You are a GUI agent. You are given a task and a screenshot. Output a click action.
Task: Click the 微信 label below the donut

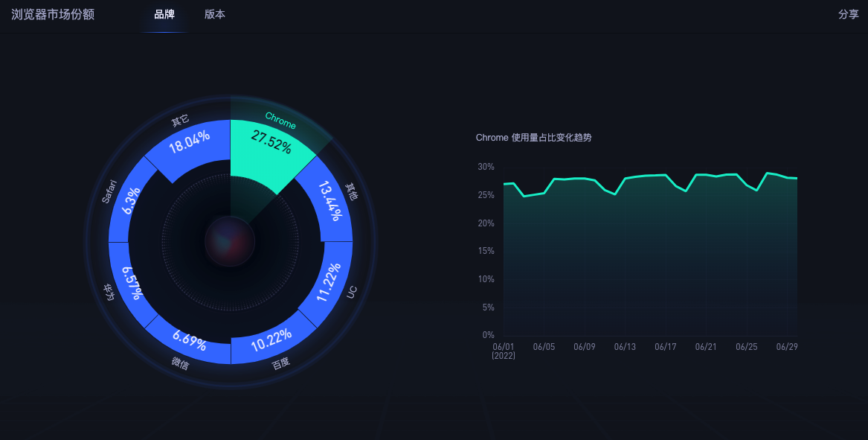180,363
